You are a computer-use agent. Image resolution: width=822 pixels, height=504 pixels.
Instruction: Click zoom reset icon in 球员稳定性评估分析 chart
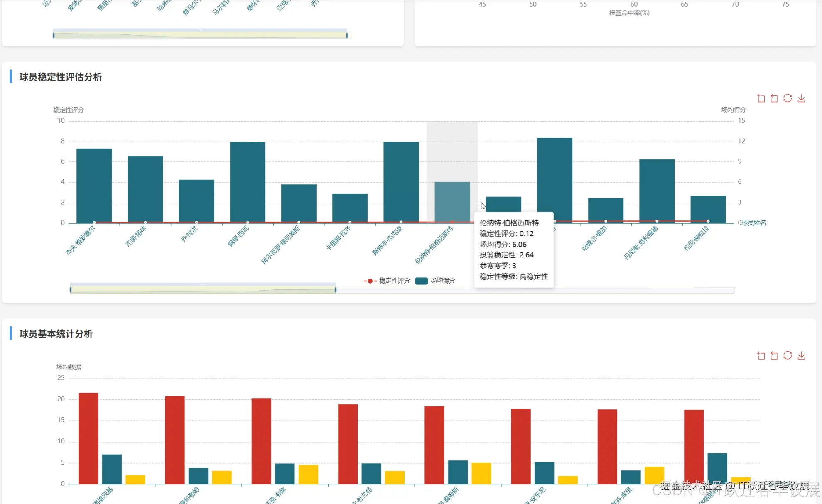click(774, 98)
